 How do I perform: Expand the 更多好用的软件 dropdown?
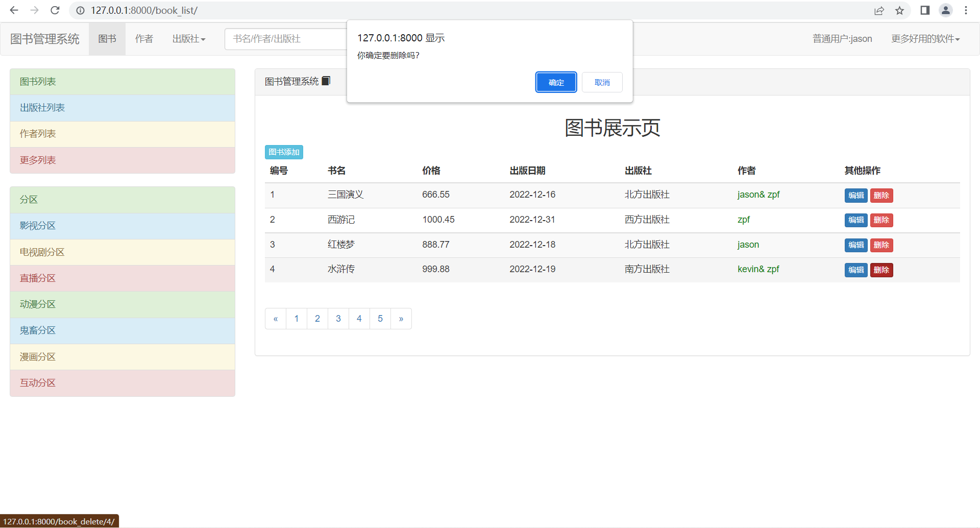(925, 39)
